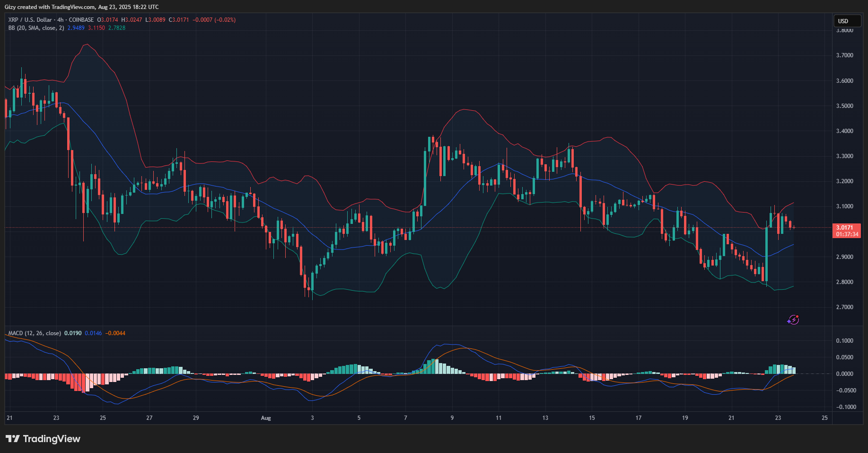This screenshot has height=453, width=868.
Task: Click the blue BB basis value 2.9489
Action: point(76,28)
